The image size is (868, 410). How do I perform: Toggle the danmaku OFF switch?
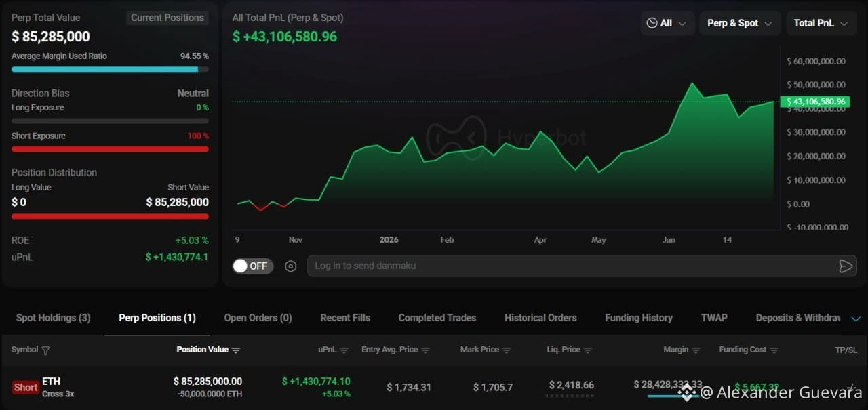[253, 266]
